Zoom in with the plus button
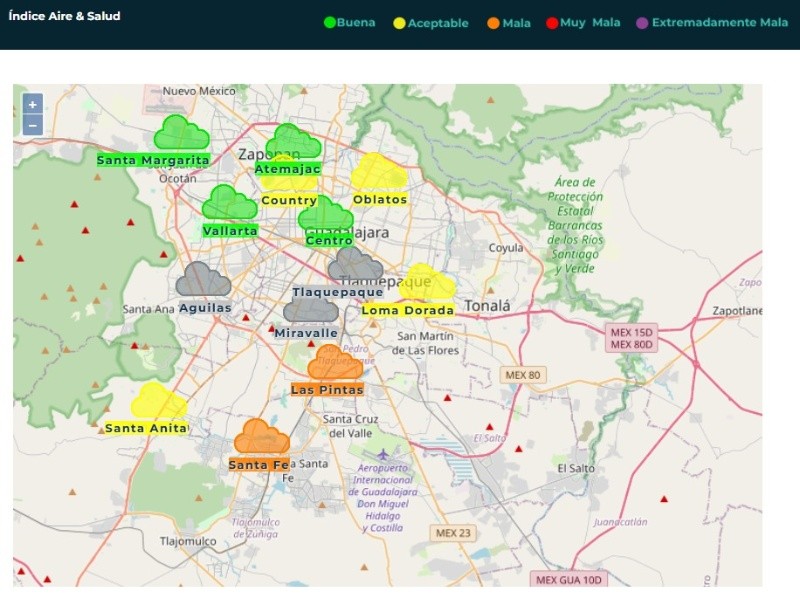800x599 pixels. pyautogui.click(x=33, y=104)
